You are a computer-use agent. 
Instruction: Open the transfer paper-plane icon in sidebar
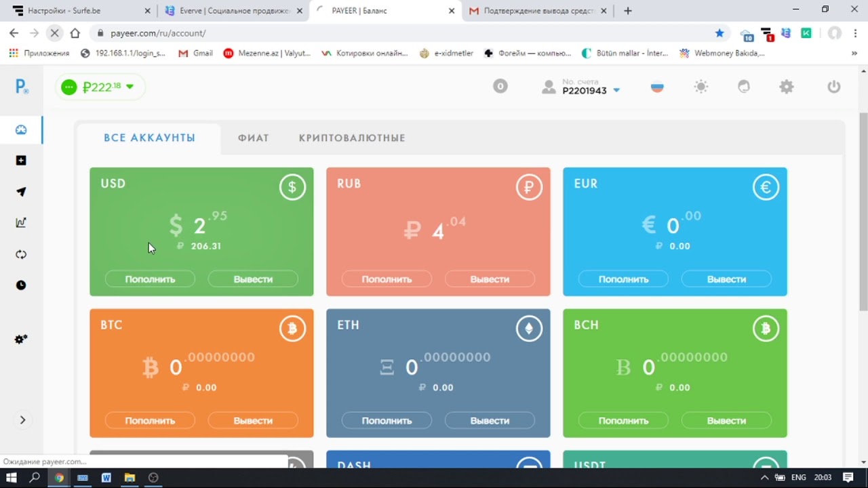pos(21,192)
